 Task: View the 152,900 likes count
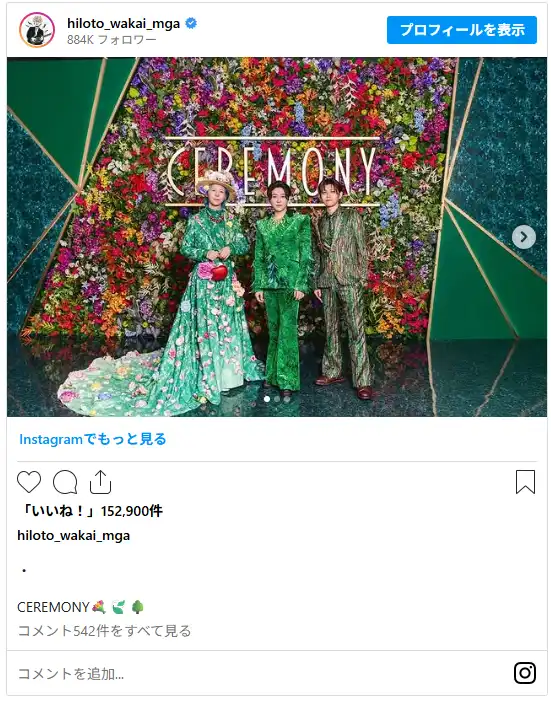click(x=90, y=511)
